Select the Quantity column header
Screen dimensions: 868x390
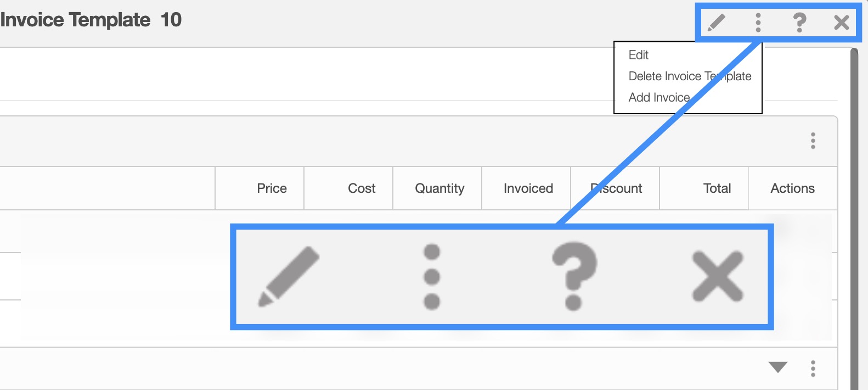coord(439,188)
